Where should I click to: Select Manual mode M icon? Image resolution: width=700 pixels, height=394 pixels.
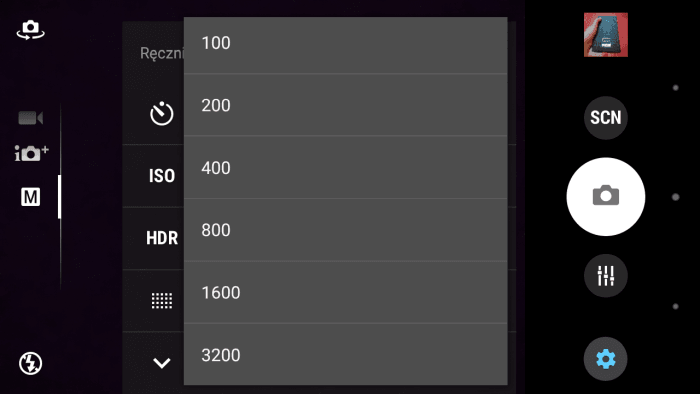30,197
